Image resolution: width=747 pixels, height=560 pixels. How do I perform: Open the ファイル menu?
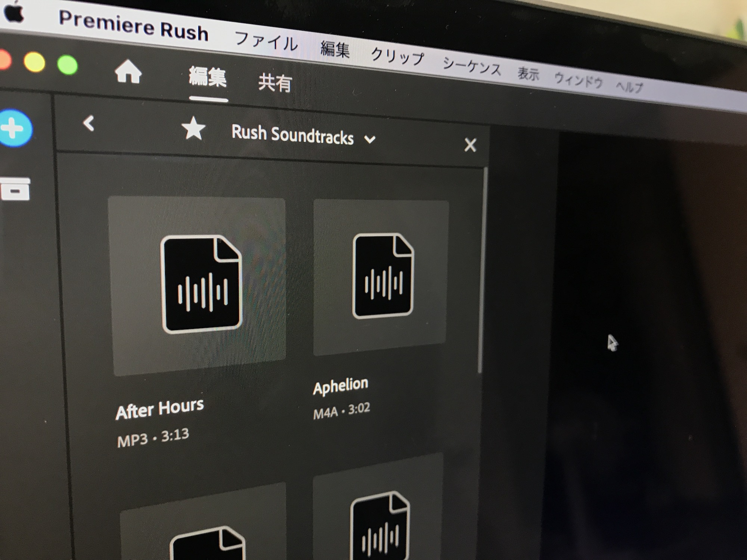266,41
